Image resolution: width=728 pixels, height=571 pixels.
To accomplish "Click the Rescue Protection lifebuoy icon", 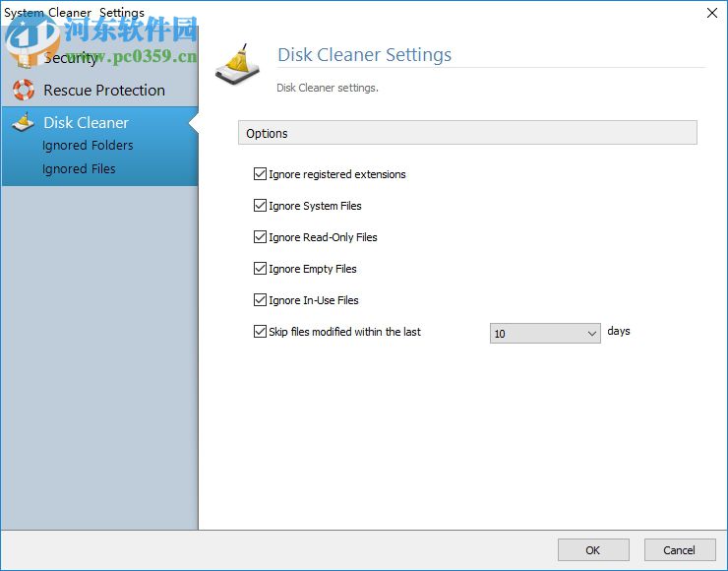I will pos(24,90).
